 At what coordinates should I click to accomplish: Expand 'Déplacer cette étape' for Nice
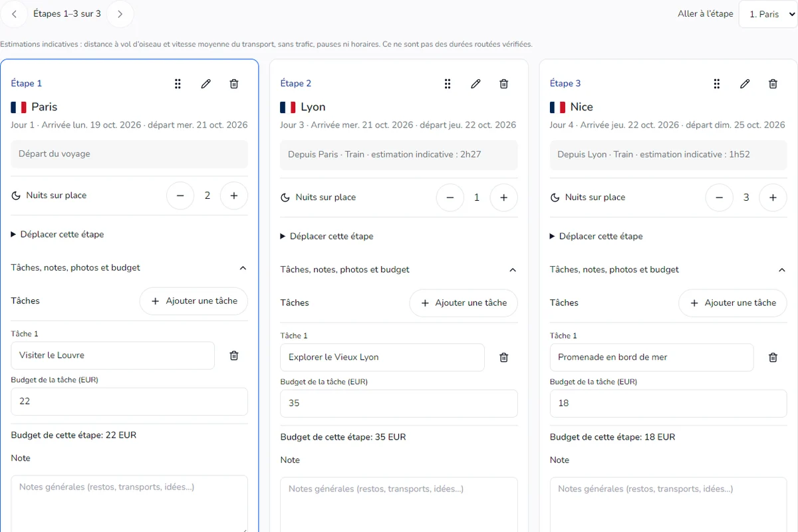(x=597, y=236)
